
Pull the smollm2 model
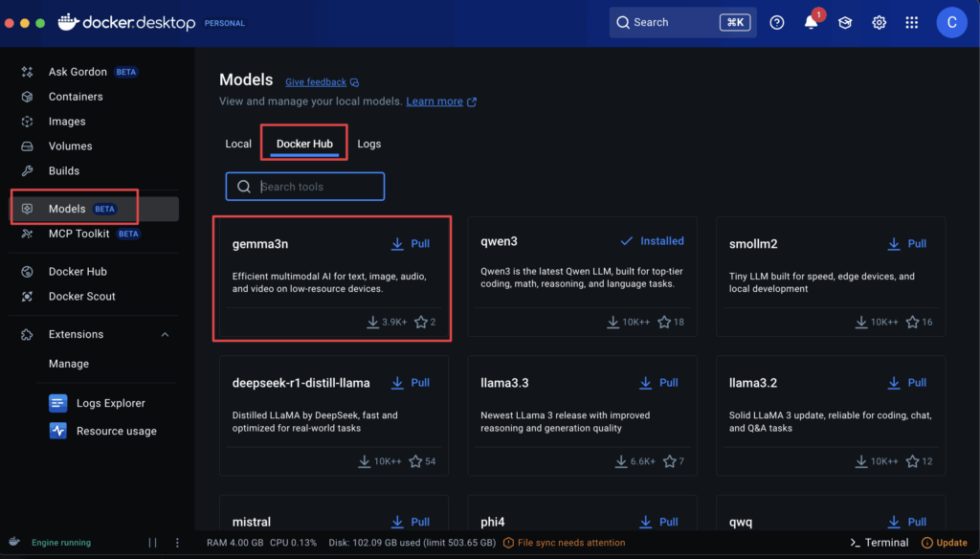(x=907, y=244)
